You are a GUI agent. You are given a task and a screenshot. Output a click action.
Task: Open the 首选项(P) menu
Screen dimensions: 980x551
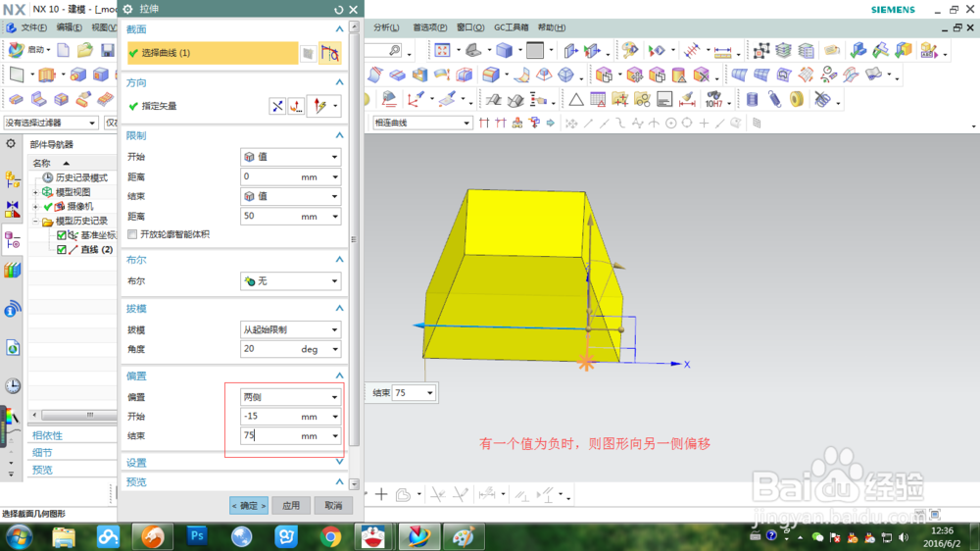coord(429,27)
